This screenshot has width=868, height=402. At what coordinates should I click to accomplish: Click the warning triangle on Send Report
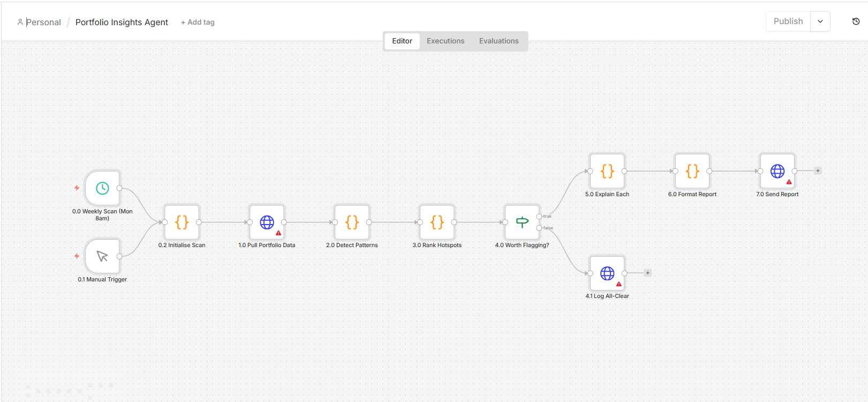point(789,182)
